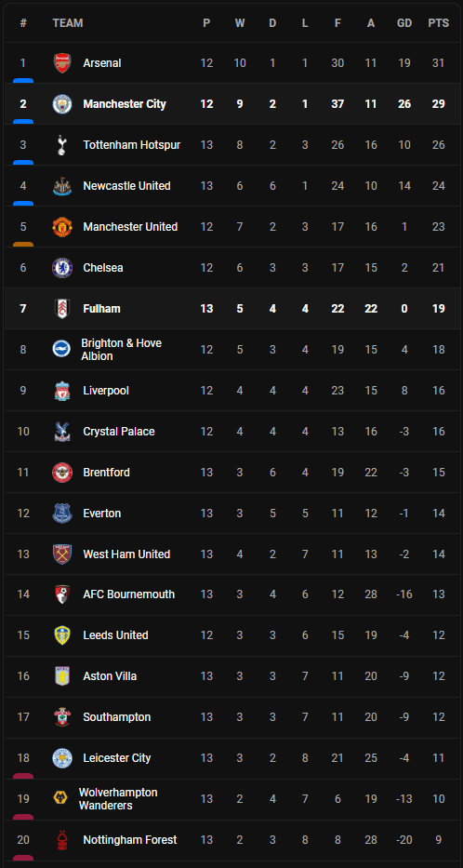This screenshot has width=463, height=868.
Task: Click the Newcastle United badge
Action: click(x=62, y=186)
